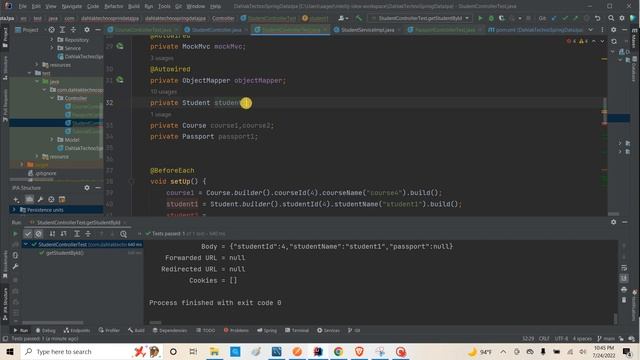Open the Endpoints tool window
Image resolution: width=640 pixels, height=360 pixels.
tap(77, 330)
